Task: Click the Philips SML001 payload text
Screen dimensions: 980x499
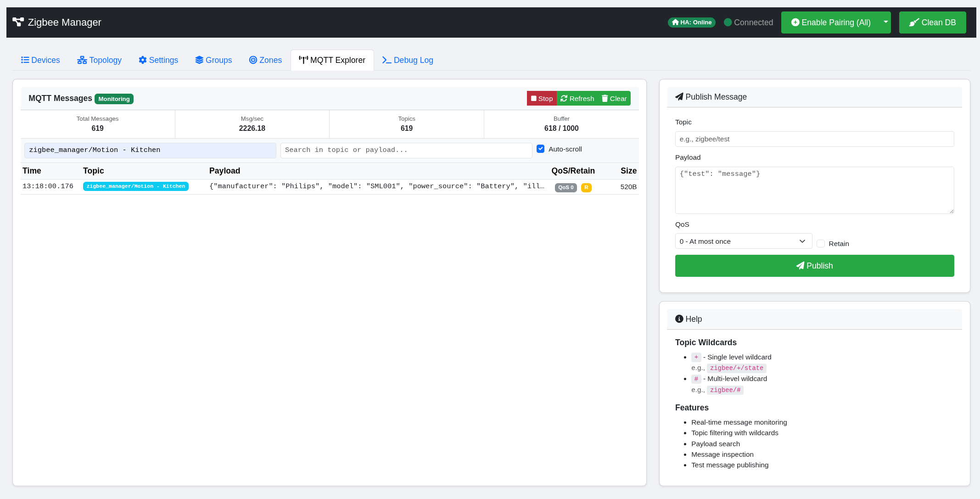Action: click(376, 186)
